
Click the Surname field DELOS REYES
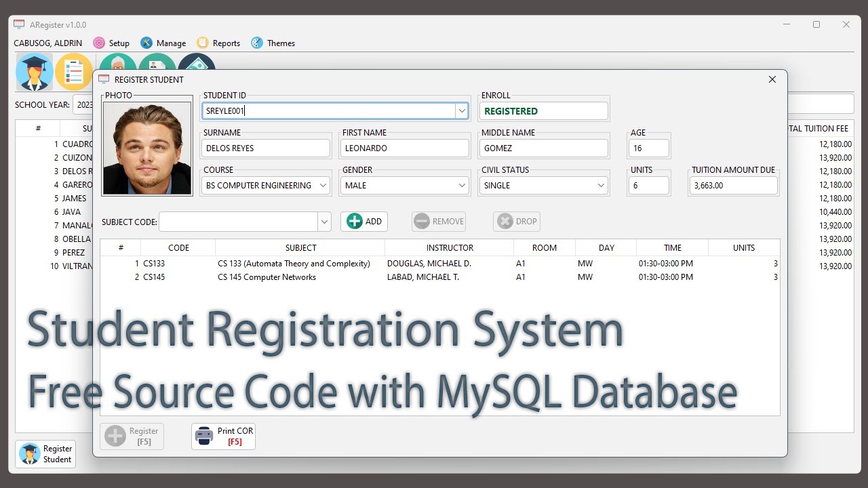(x=266, y=148)
